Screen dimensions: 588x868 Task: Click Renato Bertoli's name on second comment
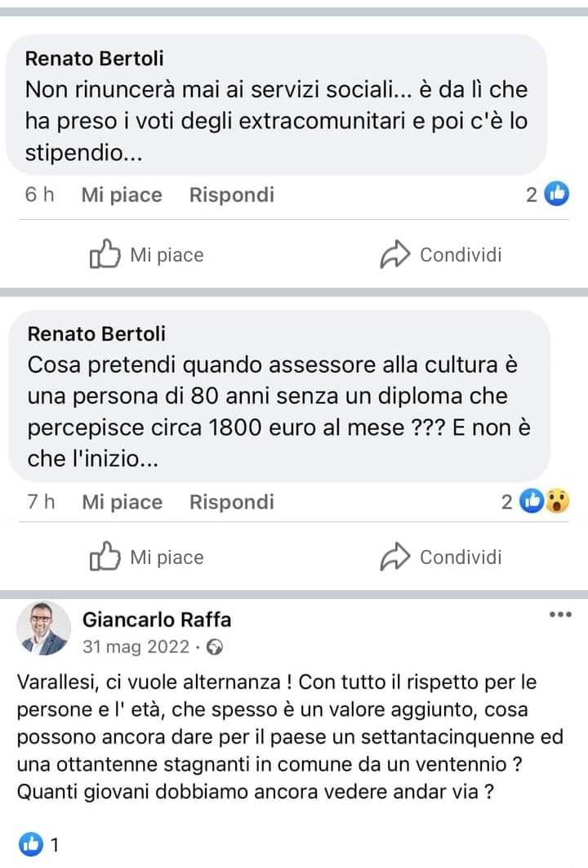[96, 333]
